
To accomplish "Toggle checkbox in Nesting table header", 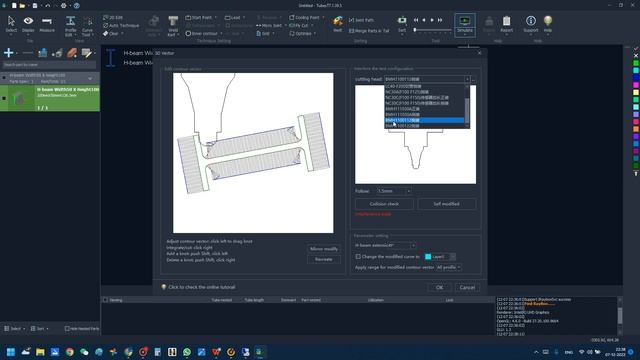I will 105,300.
